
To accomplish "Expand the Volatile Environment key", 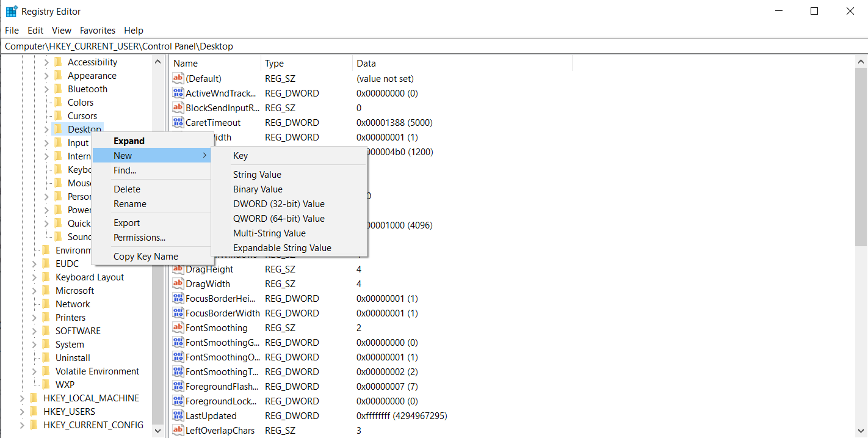I will click(x=34, y=371).
